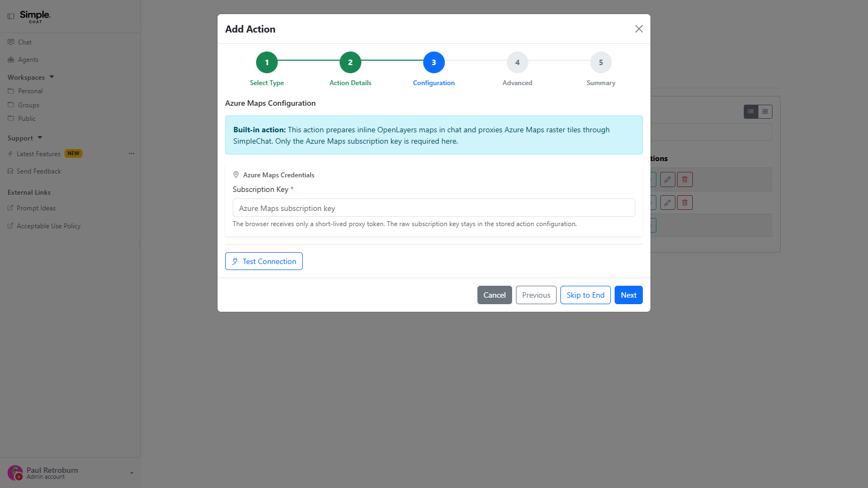The height and width of the screenshot is (488, 868).
Task: Click the Built-in action info notice
Action: click(x=434, y=135)
